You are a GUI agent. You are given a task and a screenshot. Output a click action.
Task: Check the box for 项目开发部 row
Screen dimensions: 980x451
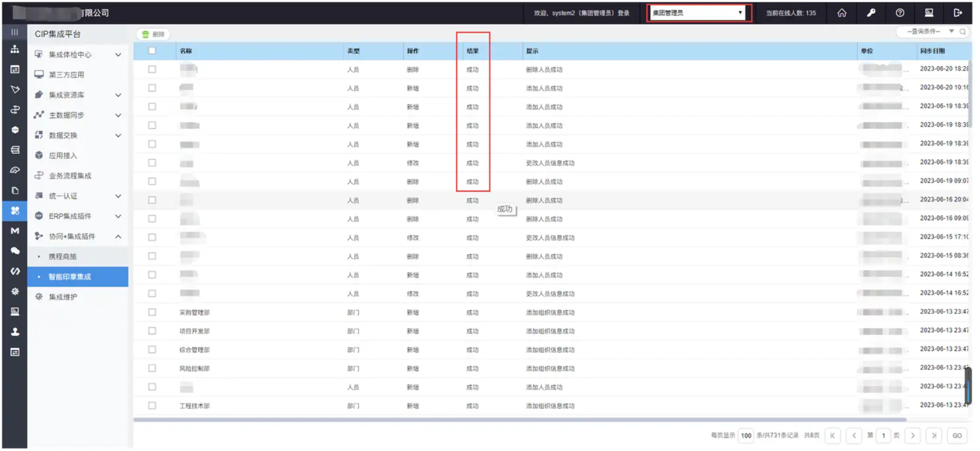pyautogui.click(x=152, y=331)
